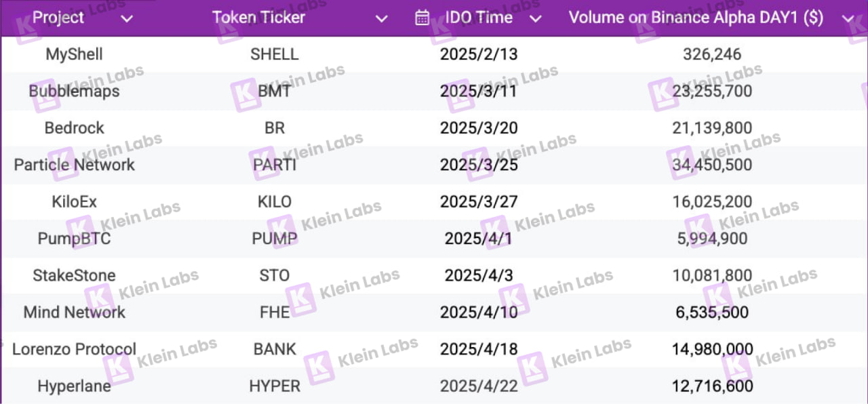
Task: Select the Token Ticker column header
Action: 258,18
